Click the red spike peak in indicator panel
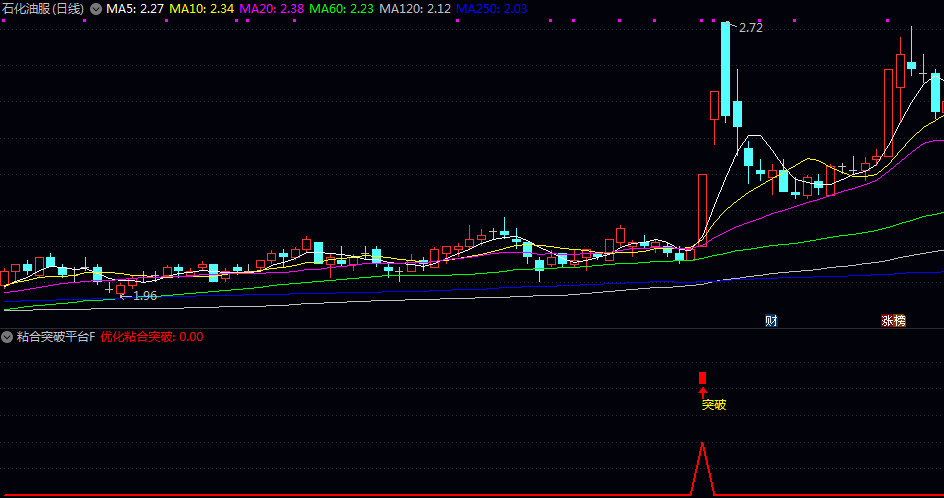 [x=702, y=443]
